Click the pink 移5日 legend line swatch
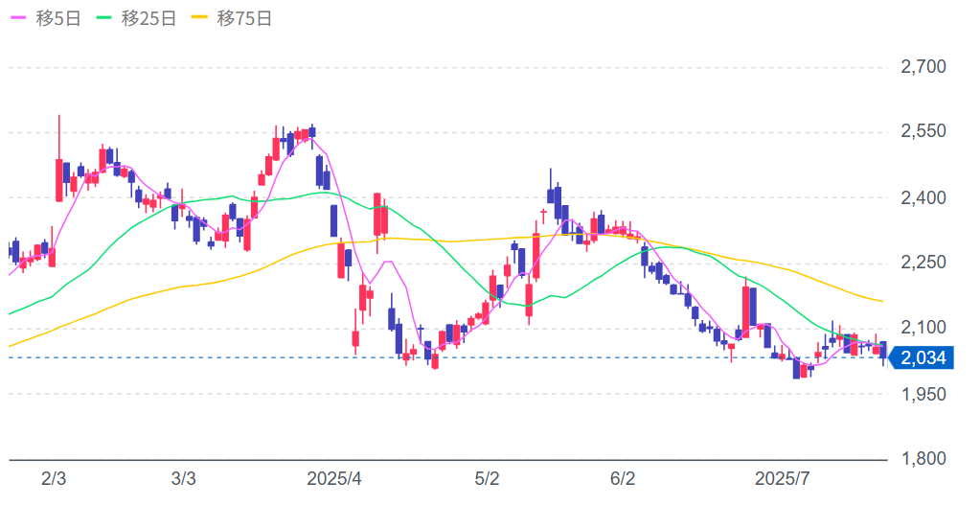This screenshot has height=505, width=980. (18, 19)
